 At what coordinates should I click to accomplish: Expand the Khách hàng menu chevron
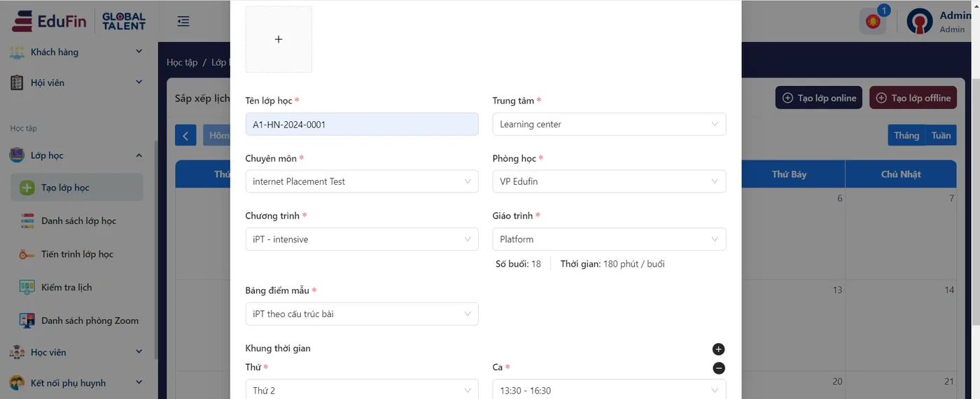[x=139, y=52]
